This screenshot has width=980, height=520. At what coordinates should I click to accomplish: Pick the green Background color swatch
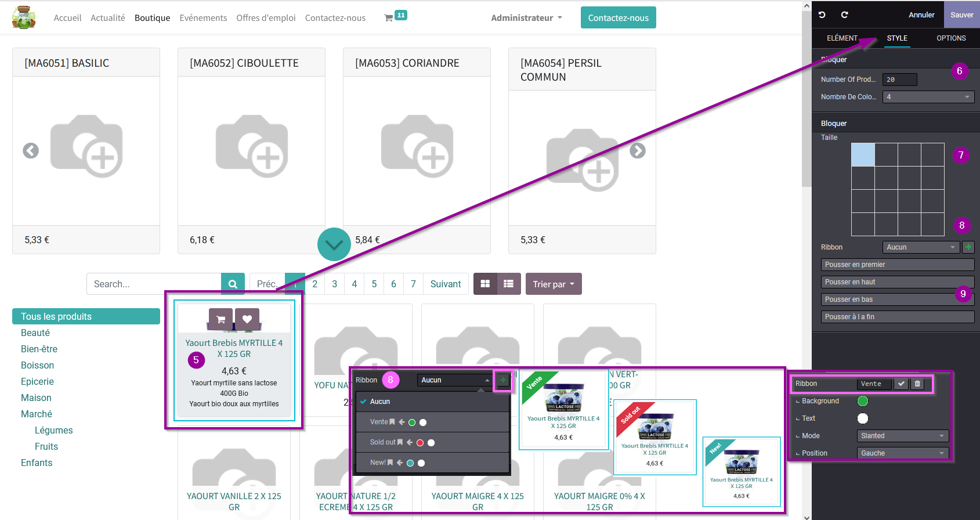point(863,401)
